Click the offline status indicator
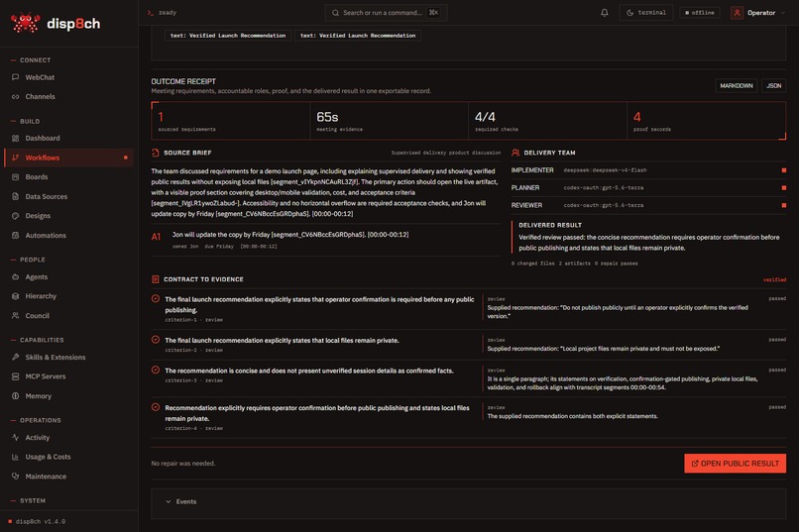The image size is (799, 532). [x=700, y=13]
